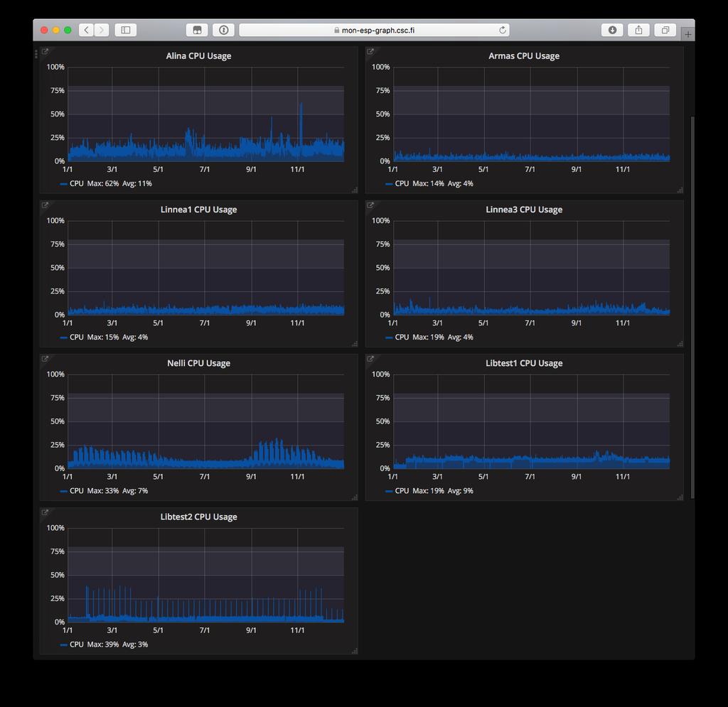Click 'Max: 15%' in Linnea1 legend
The image size is (728, 707).
tap(103, 338)
